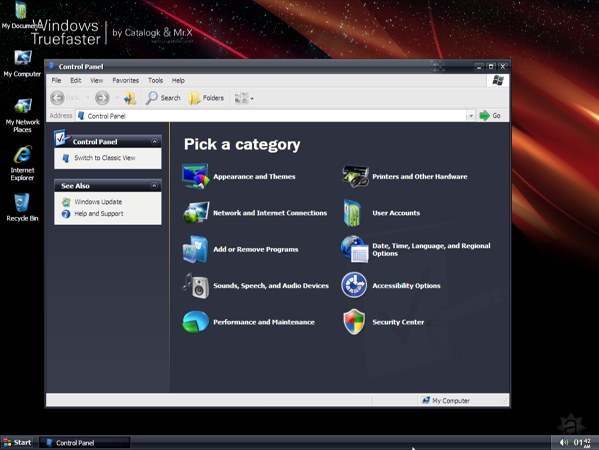Click the Start button
This screenshot has height=450, width=599.
pyautogui.click(x=17, y=442)
